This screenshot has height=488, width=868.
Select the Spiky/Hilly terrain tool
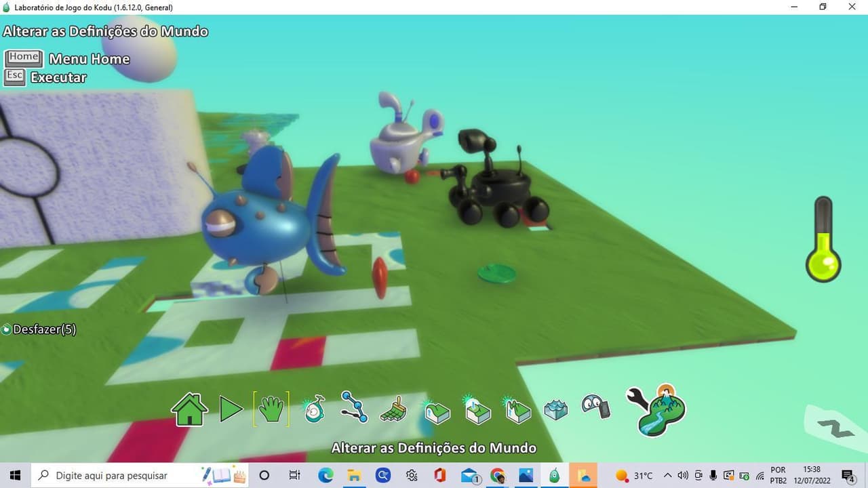point(518,409)
